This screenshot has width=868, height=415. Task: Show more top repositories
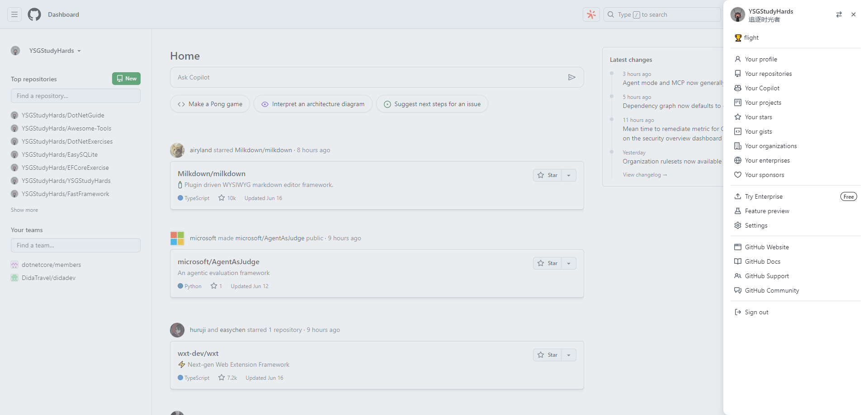[24, 210]
